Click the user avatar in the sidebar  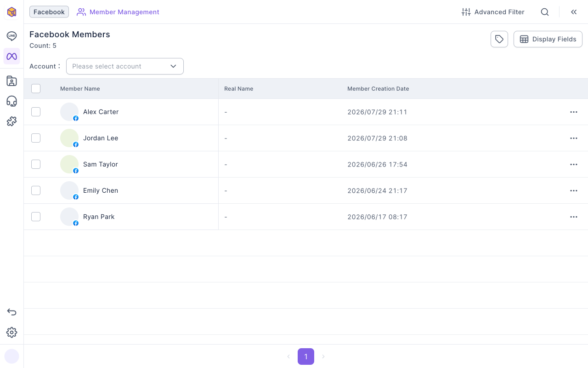click(x=12, y=356)
